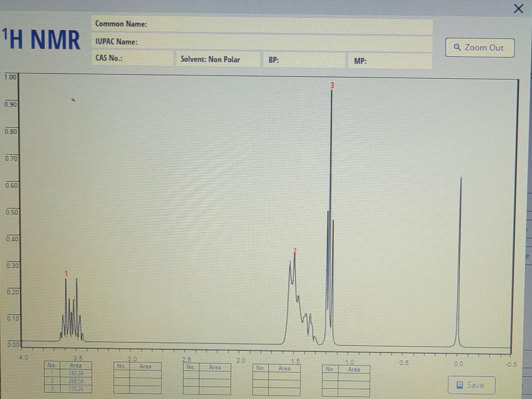Click the ¹H NMR application logo
Viewport: 532px width, 399px height.
click(x=41, y=38)
